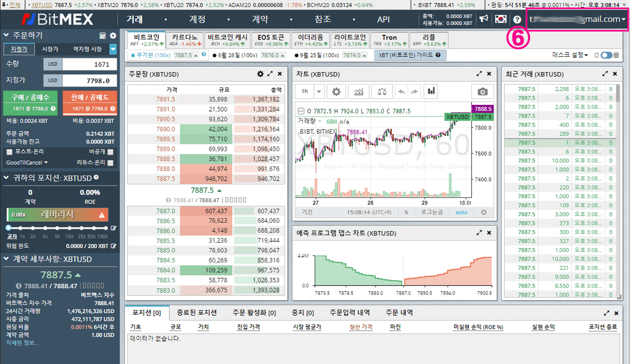Screen dimensions: 630x364
Task: Open the calculator icon in order panel
Action: (103, 36)
